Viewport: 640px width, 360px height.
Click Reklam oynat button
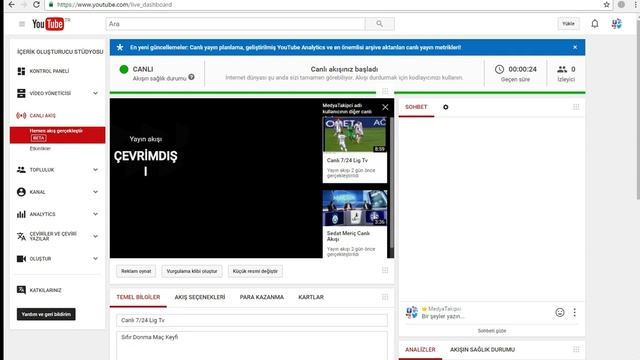click(x=136, y=271)
